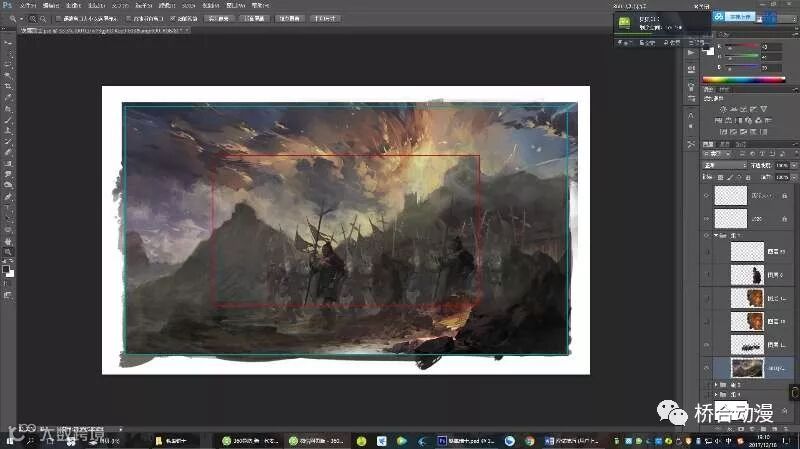This screenshot has width=800, height=449.
Task: Select the Hand tool
Action: tap(8, 241)
